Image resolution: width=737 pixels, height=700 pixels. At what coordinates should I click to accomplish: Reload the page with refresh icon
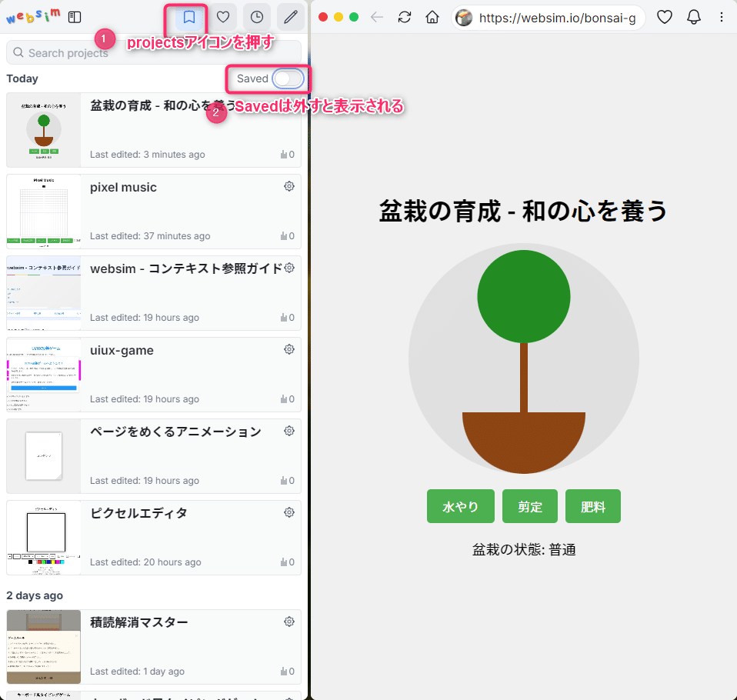pyautogui.click(x=405, y=18)
